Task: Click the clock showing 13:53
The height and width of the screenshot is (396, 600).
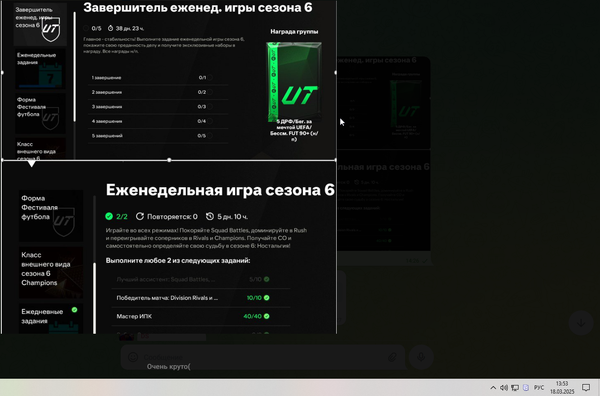Action: [562, 388]
